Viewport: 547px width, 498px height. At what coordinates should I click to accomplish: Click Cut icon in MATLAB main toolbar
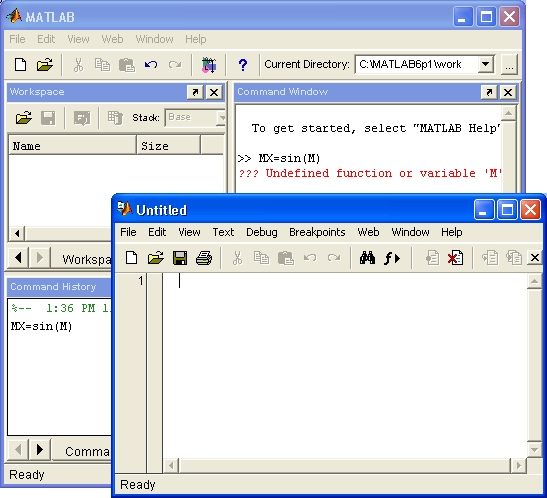[78, 65]
